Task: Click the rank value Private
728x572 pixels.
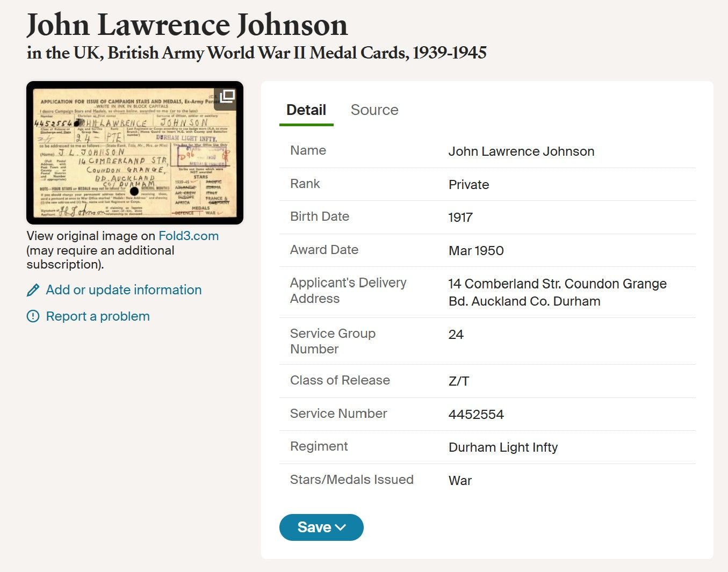Action: [468, 185]
